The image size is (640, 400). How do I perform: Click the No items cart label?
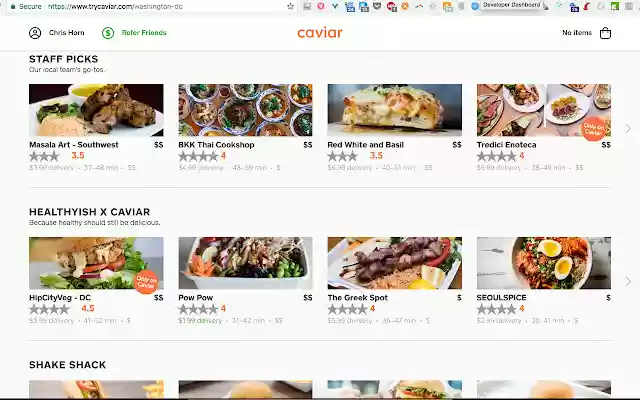click(x=577, y=33)
